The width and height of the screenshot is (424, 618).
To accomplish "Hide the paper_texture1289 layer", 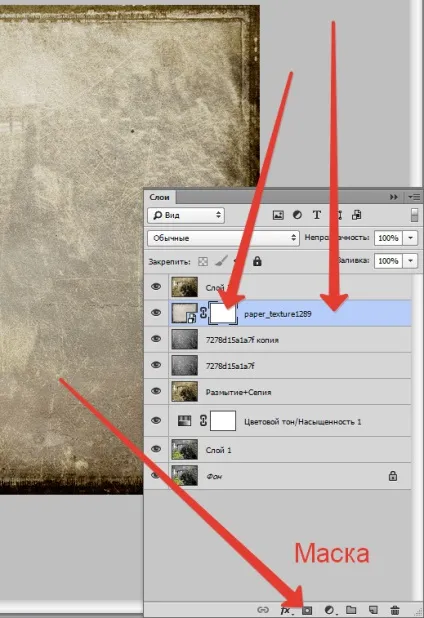I will pyautogui.click(x=156, y=313).
